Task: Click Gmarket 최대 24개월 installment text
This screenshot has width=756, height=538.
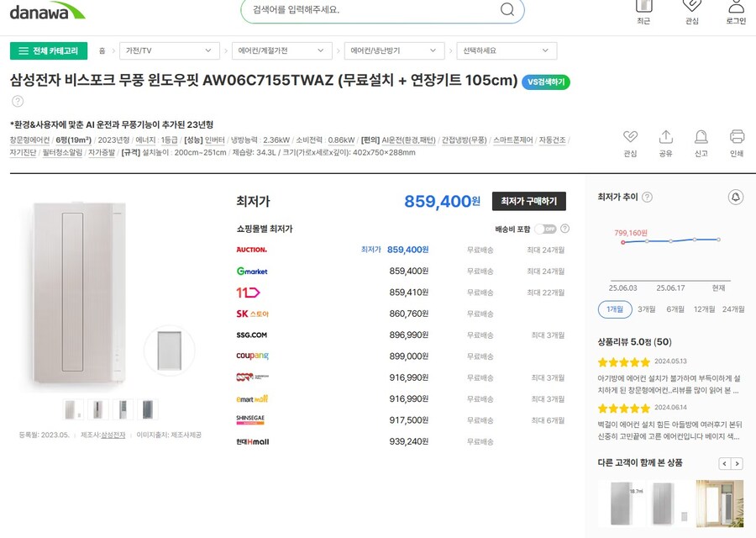Action: 545,272
